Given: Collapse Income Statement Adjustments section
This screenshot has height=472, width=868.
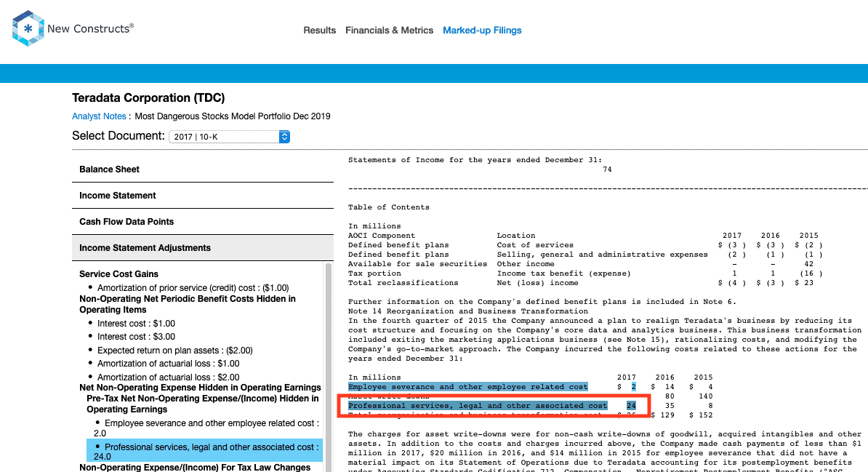Looking at the screenshot, I should tap(203, 247).
